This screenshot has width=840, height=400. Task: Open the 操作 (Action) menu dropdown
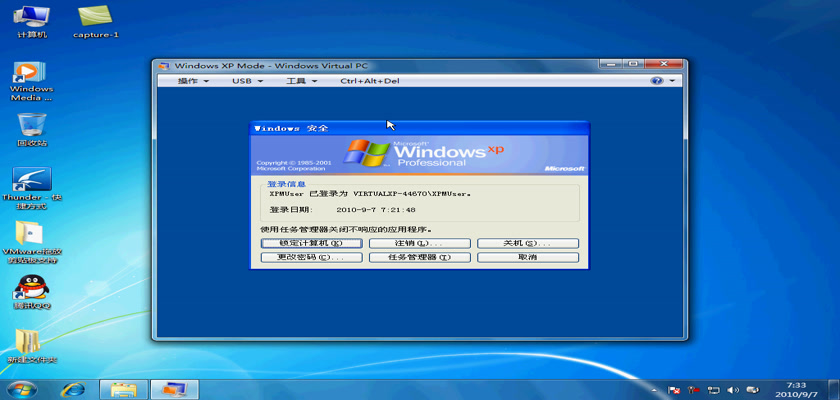click(193, 81)
